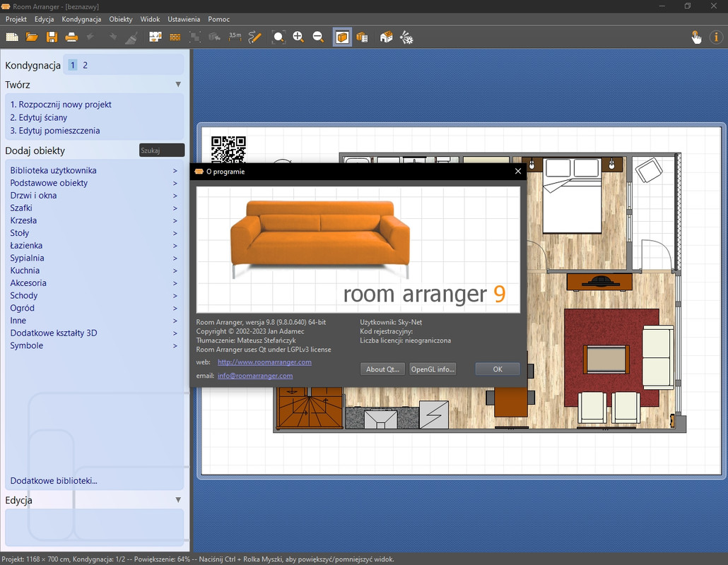Click the orange info icon in toolbar

pos(717,37)
